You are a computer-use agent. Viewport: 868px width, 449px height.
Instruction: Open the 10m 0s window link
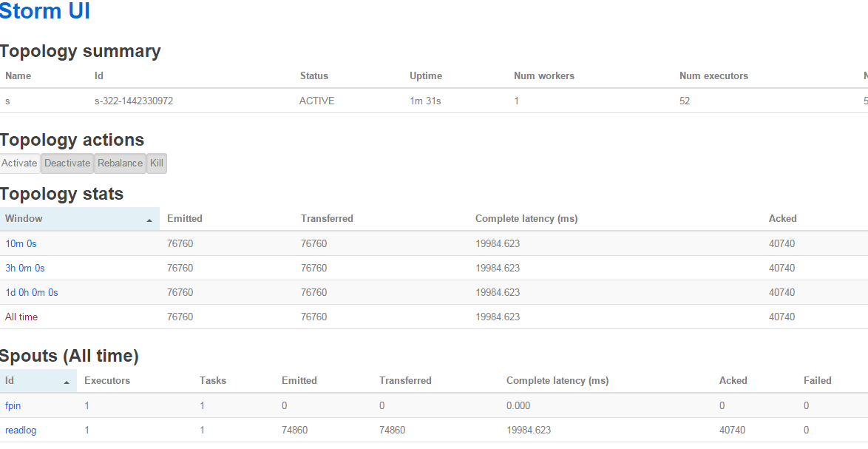[21, 243]
